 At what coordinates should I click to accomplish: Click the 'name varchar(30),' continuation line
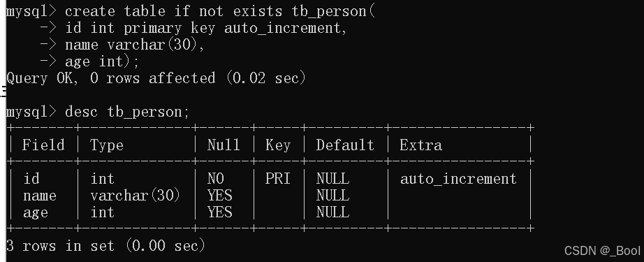[x=122, y=45]
